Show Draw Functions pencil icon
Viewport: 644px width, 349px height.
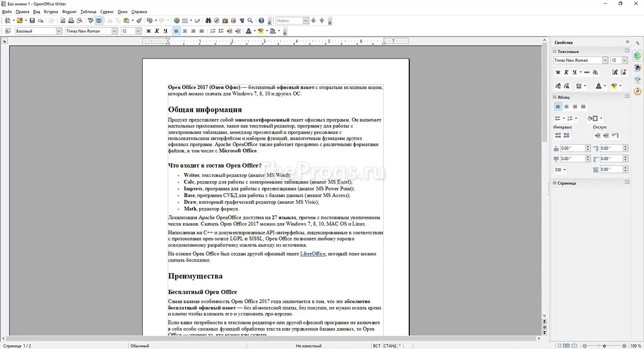(197, 21)
